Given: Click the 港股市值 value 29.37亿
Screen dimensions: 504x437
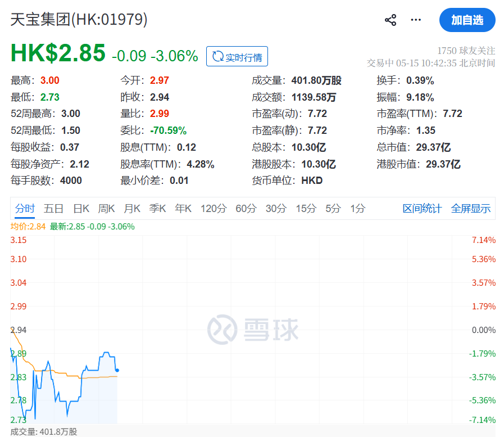Looking at the screenshot, I should click(x=443, y=164).
